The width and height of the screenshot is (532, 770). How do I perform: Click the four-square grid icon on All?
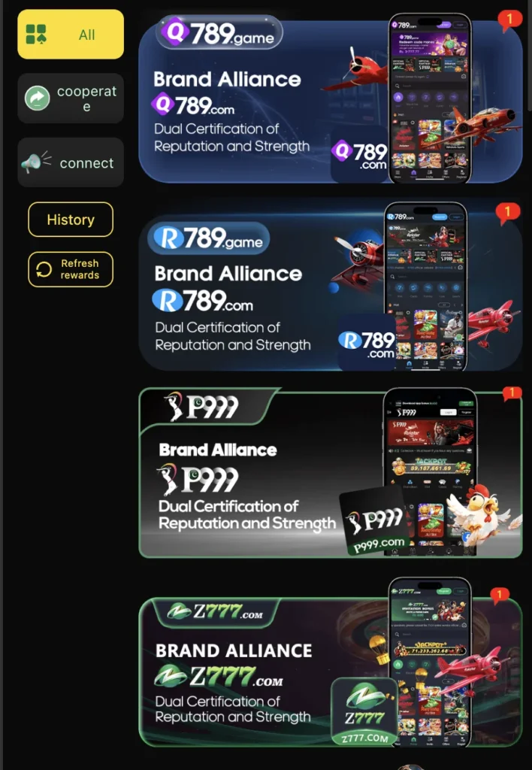click(x=36, y=35)
